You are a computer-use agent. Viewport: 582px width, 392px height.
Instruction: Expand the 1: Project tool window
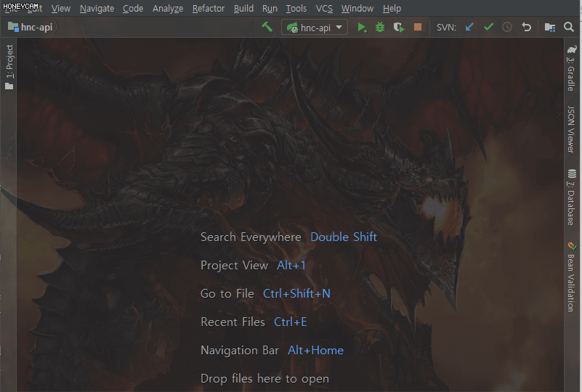point(9,67)
